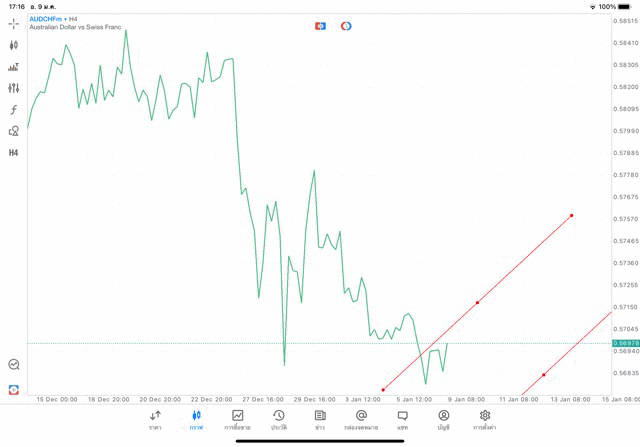Open indicators function icon
The image size is (640, 447).
point(14,110)
